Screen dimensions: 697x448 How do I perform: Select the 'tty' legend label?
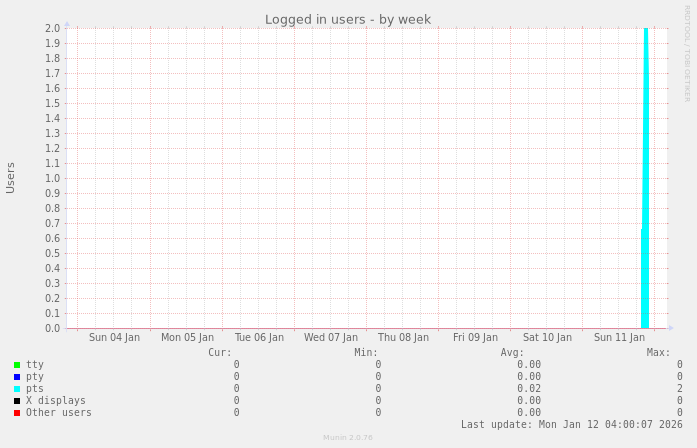pos(35,364)
